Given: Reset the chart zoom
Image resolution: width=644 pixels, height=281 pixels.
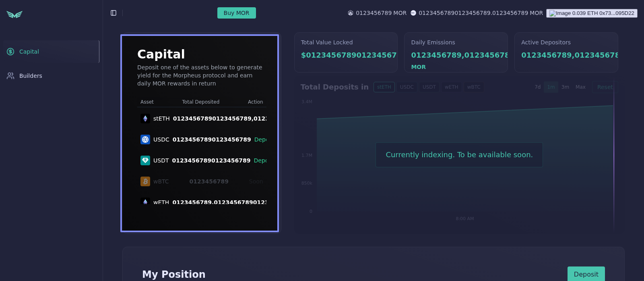Looking at the screenshot, I should tap(605, 87).
